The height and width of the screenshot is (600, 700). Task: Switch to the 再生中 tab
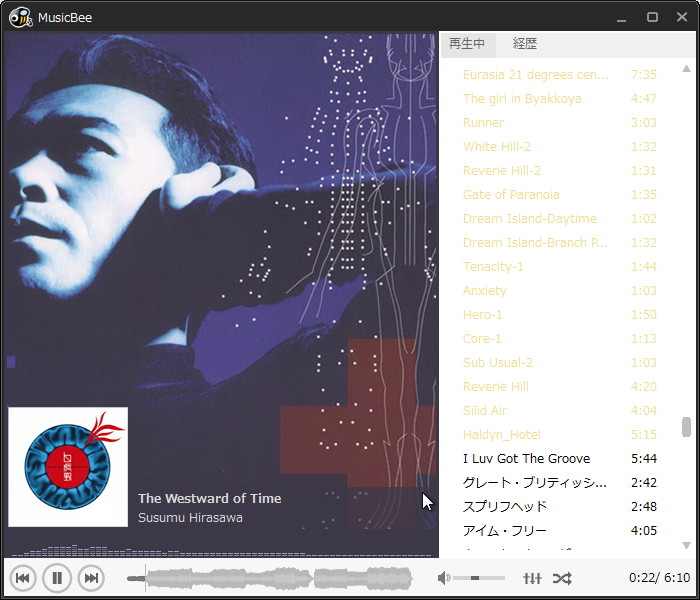(x=467, y=44)
